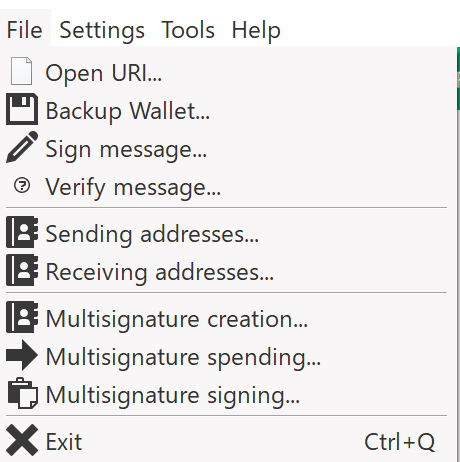Click the contact icon beside Multisignature creation
The width and height of the screenshot is (460, 462).
[22, 317]
